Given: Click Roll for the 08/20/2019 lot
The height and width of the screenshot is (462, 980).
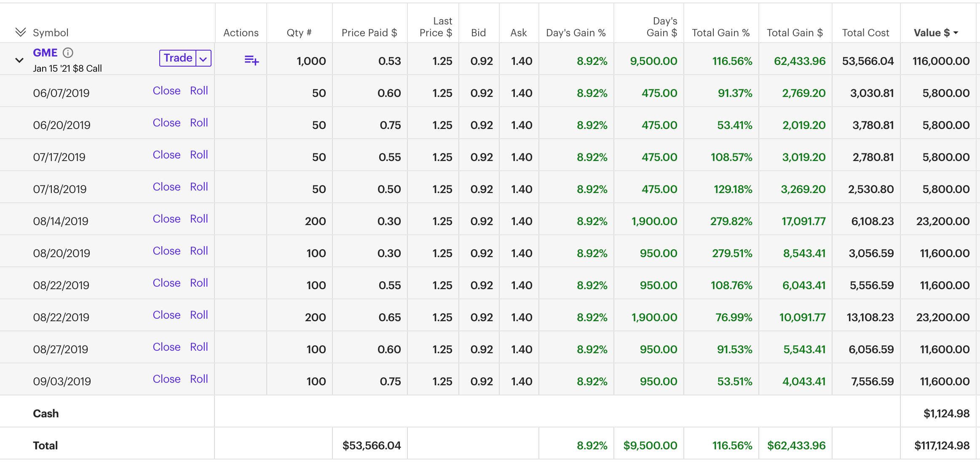Looking at the screenshot, I should coord(199,251).
